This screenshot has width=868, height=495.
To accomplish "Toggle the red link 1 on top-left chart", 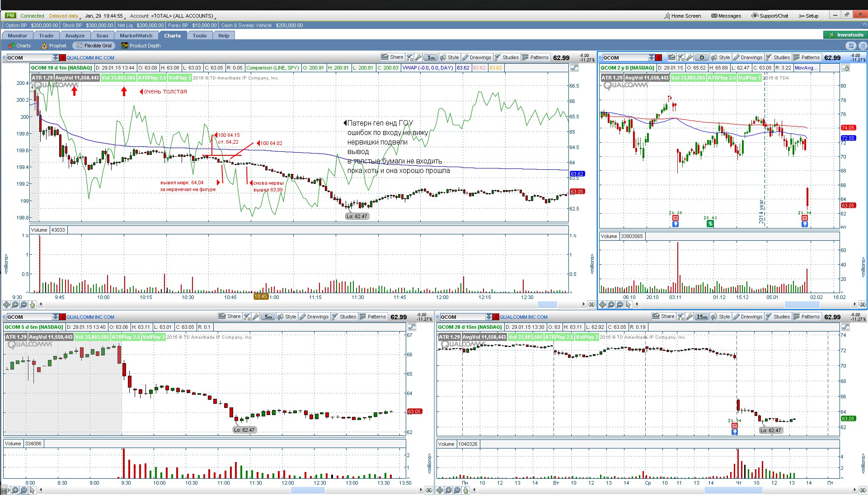I will coord(63,57).
